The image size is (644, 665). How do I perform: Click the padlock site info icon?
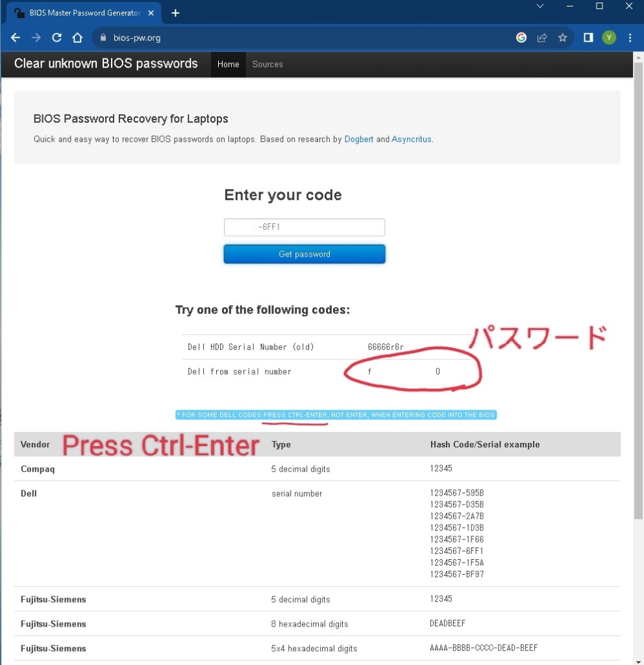(103, 38)
